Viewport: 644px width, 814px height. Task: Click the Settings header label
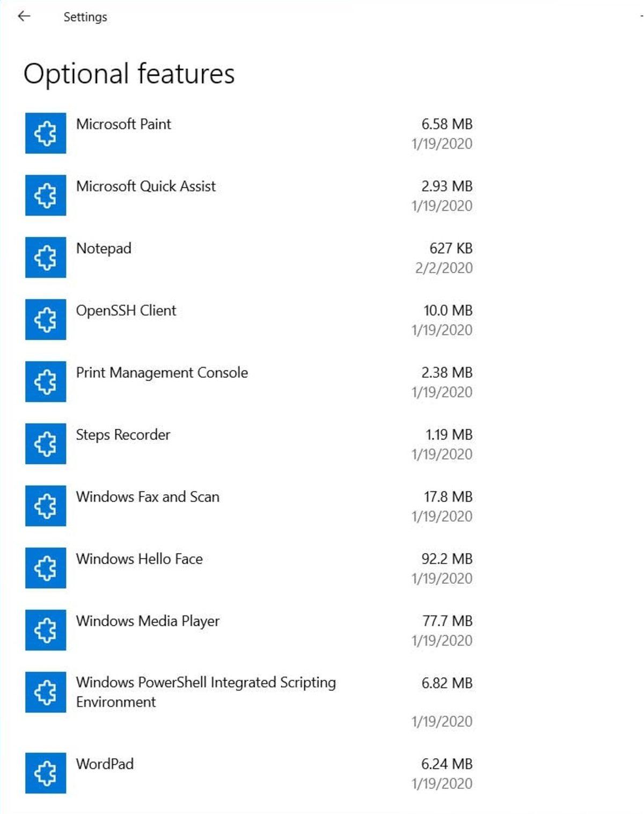pos(85,17)
